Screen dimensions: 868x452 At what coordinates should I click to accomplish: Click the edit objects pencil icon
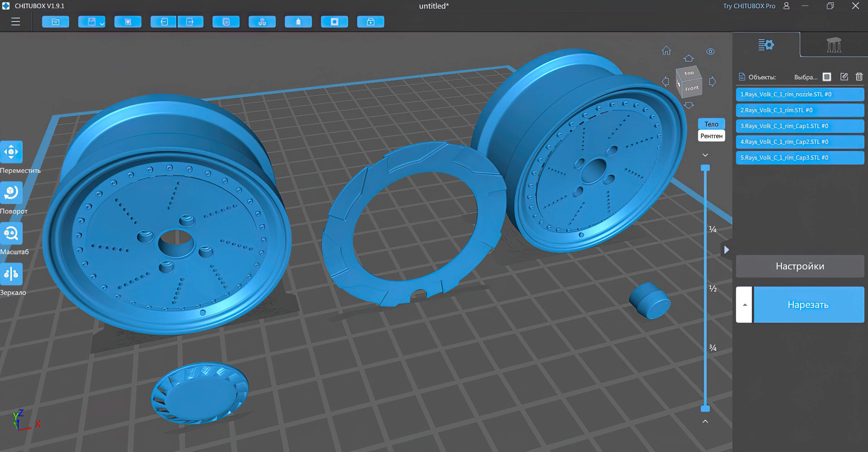click(x=844, y=77)
